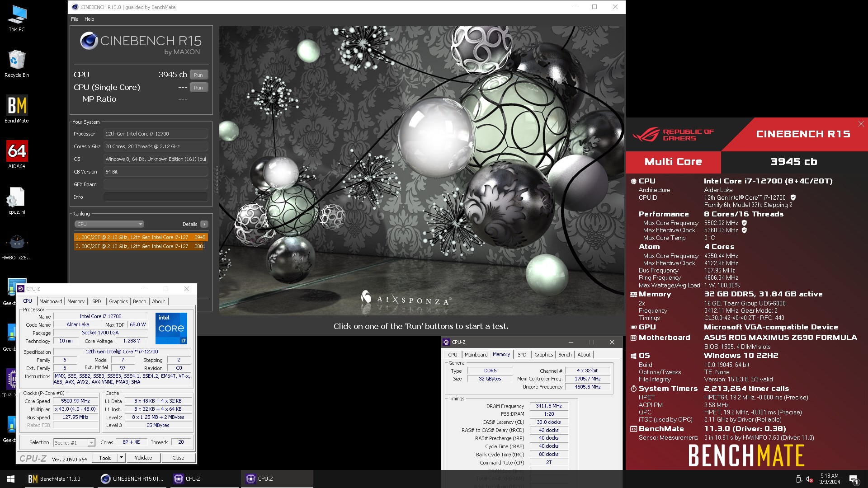Click Core Speed value 5500.99 MHz

click(x=75, y=401)
